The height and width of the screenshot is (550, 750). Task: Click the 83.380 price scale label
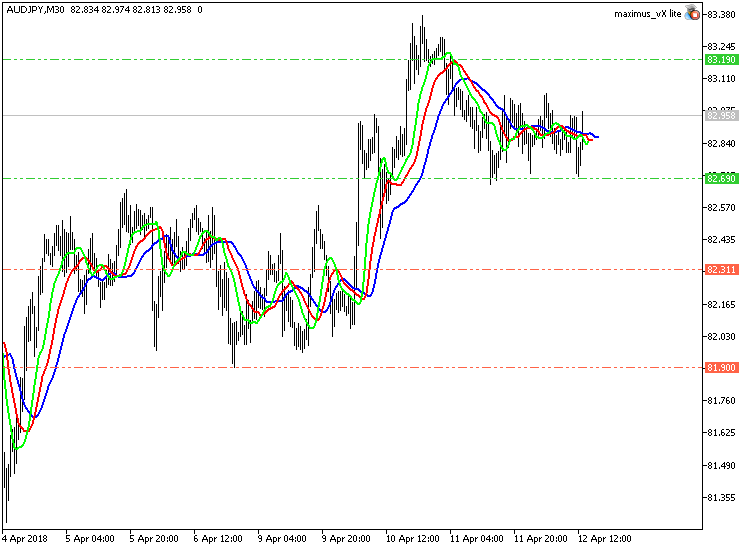(x=721, y=15)
